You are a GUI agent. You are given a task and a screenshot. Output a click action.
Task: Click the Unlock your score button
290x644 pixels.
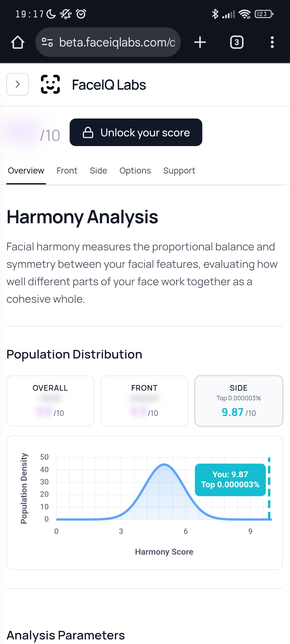pyautogui.click(x=136, y=133)
